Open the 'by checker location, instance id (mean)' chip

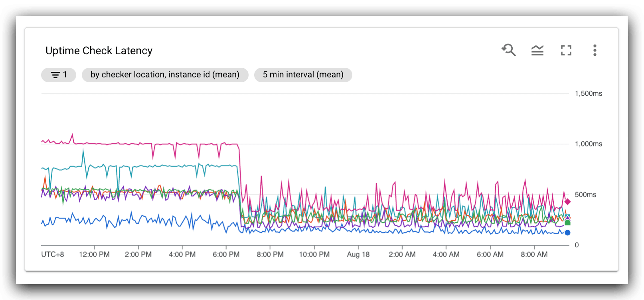165,75
